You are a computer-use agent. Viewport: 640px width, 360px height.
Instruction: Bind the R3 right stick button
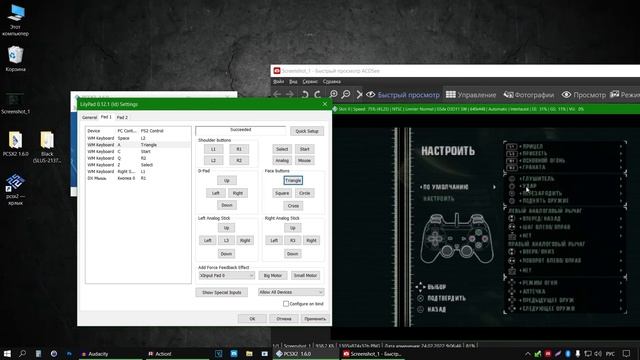(x=293, y=240)
